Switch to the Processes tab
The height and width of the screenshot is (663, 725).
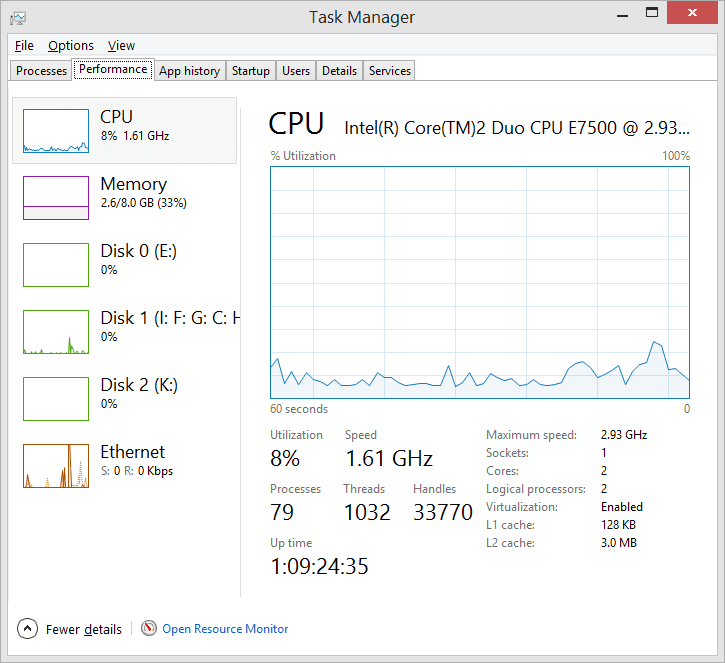[x=42, y=71]
